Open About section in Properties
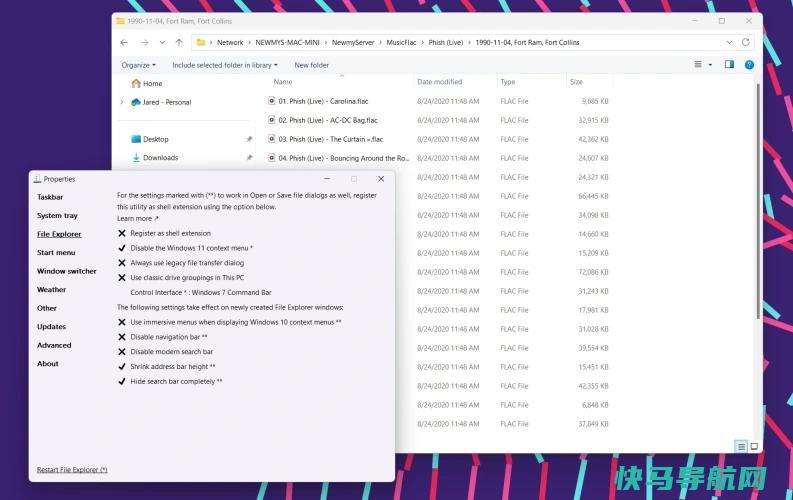 [48, 363]
